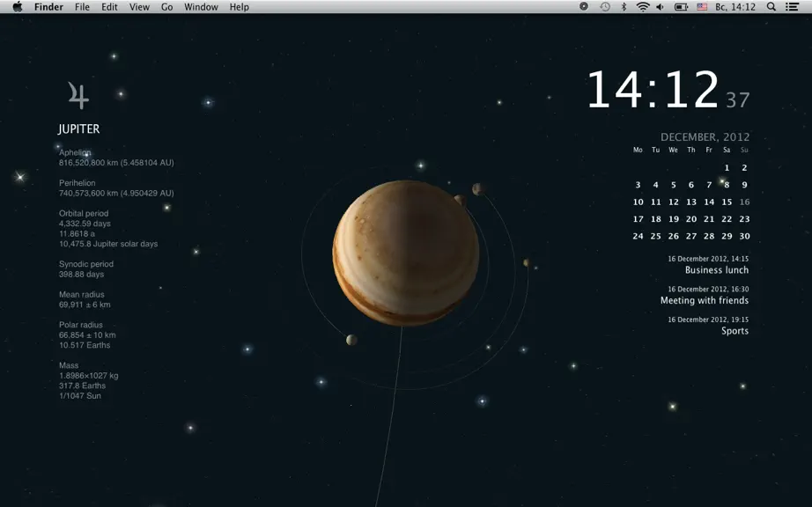Click the December, 2012 calendar header
812x507 pixels.
(705, 136)
